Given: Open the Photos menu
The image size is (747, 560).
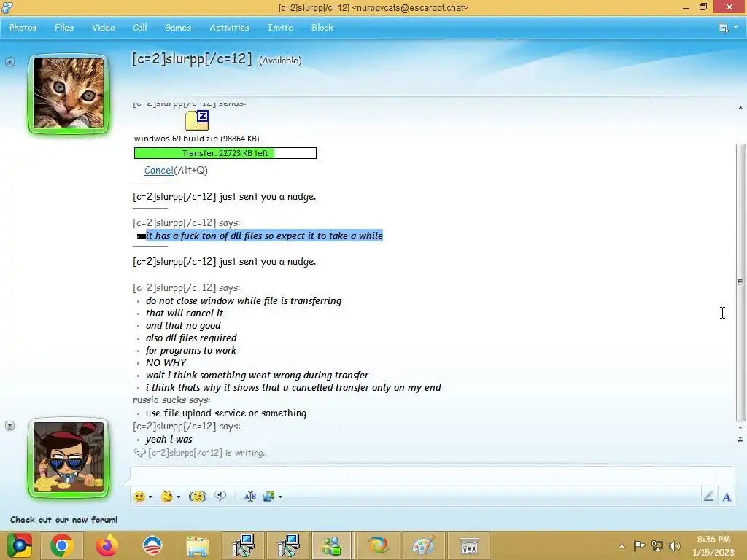Looking at the screenshot, I should [23, 28].
